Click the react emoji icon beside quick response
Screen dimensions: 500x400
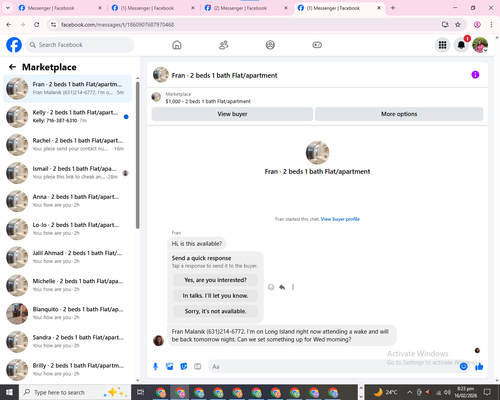click(271, 287)
